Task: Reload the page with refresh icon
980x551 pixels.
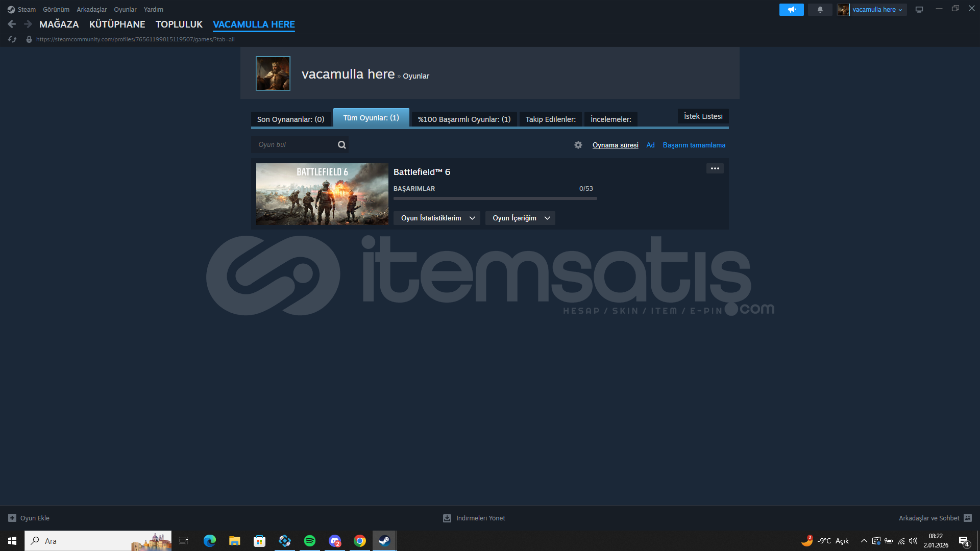Action: [x=12, y=39]
